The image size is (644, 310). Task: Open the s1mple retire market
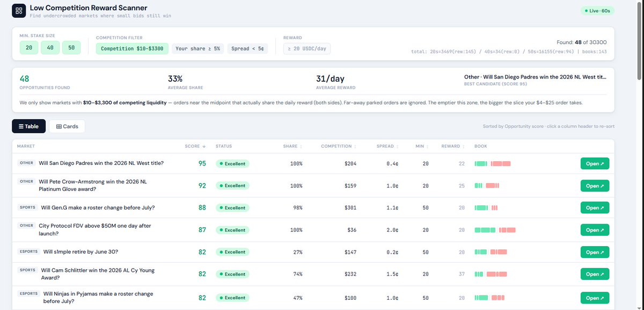click(x=595, y=252)
